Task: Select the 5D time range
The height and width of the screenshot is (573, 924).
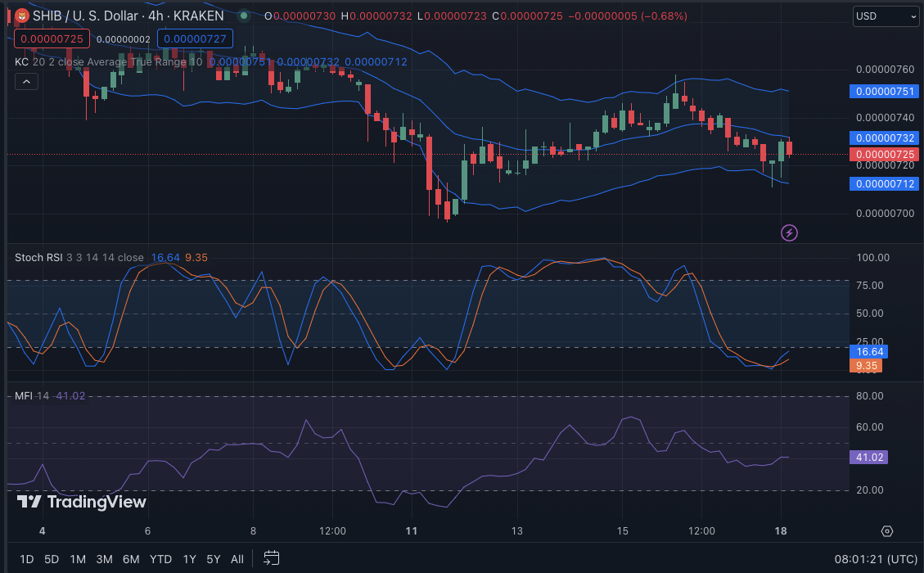Action: (x=52, y=559)
